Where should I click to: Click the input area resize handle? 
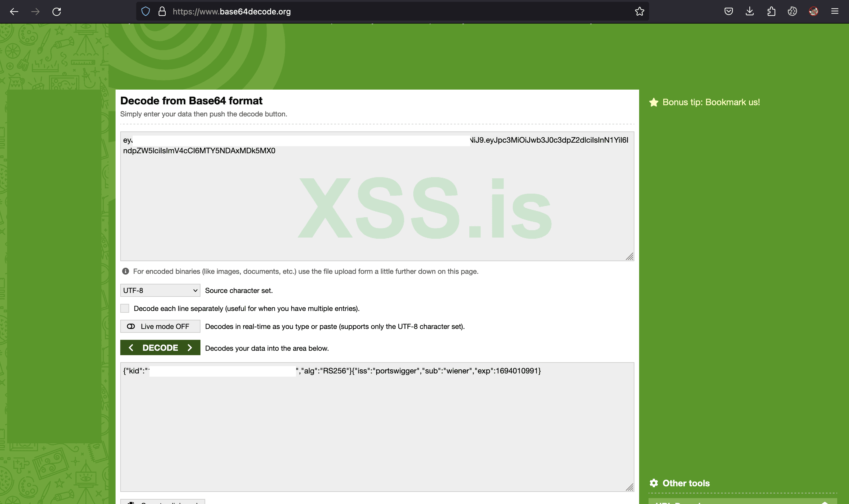[x=630, y=257]
